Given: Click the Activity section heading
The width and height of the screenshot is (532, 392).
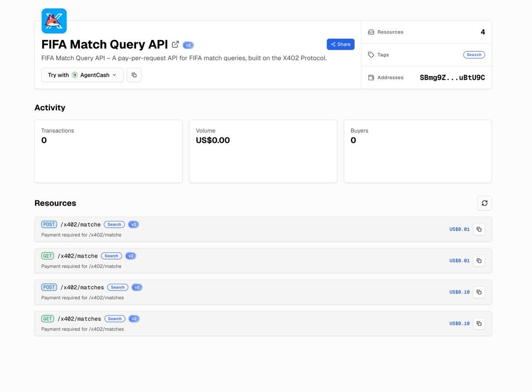Looking at the screenshot, I should [50, 108].
